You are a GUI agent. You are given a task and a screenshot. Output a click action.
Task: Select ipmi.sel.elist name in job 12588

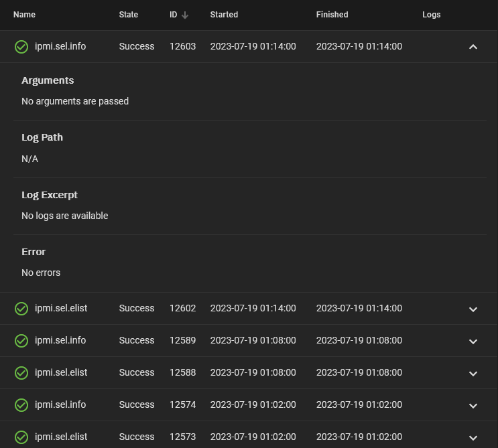point(61,372)
